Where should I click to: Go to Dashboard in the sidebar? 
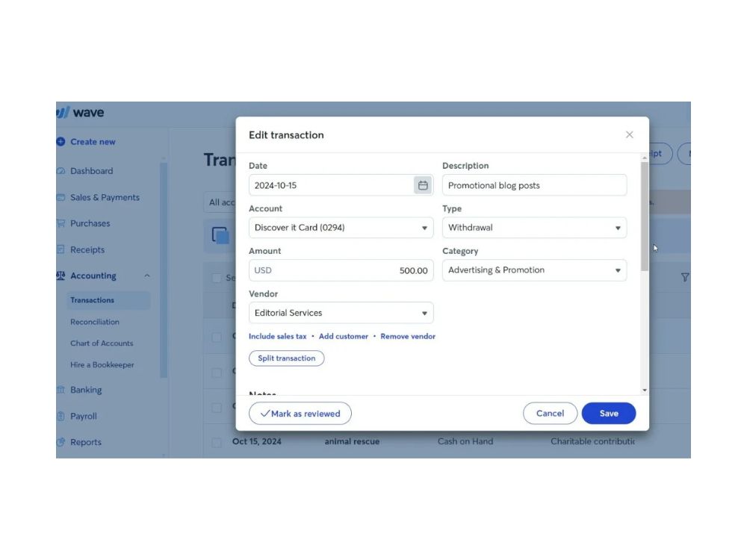(91, 171)
